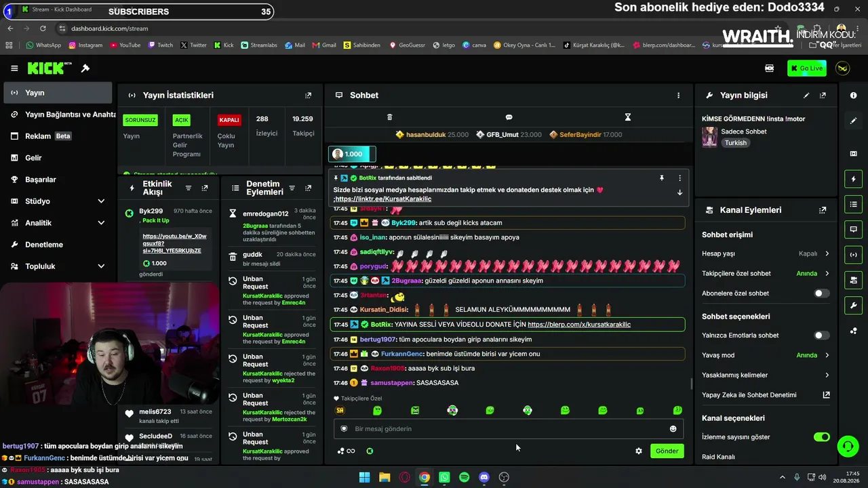Screen dimensions: 868x488
Task: Open Yapay Zeka ile Sohbet Denetimi
Action: click(766, 395)
